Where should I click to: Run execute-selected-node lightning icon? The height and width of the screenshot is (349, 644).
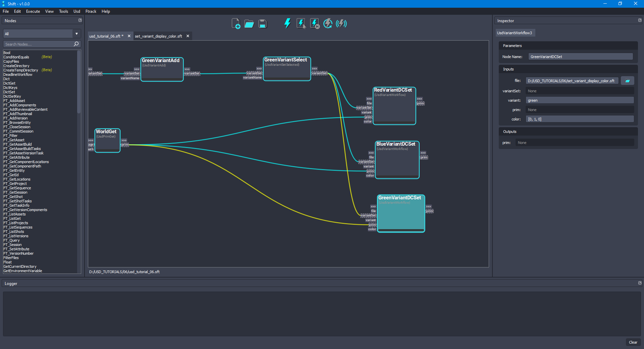pyautogui.click(x=301, y=23)
